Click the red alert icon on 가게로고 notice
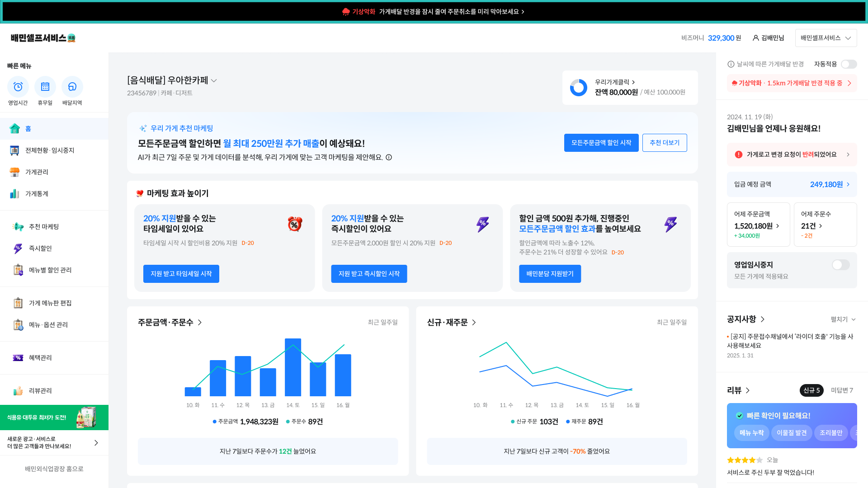 739,155
